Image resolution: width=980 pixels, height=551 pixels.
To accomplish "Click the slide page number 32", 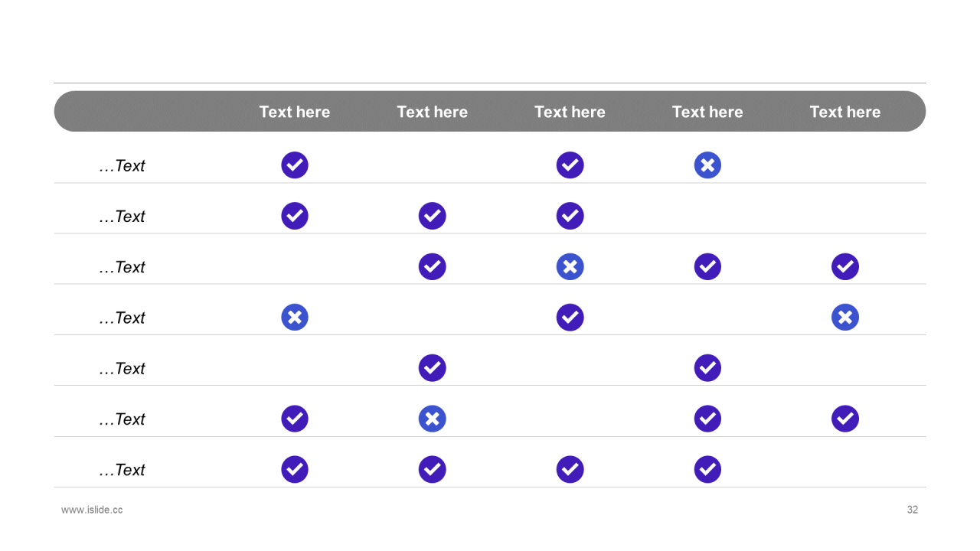I will coord(913,510).
